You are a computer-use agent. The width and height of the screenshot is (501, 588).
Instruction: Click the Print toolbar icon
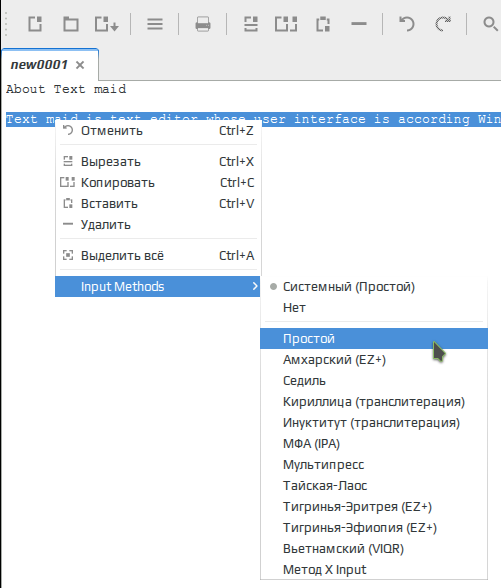(x=203, y=24)
